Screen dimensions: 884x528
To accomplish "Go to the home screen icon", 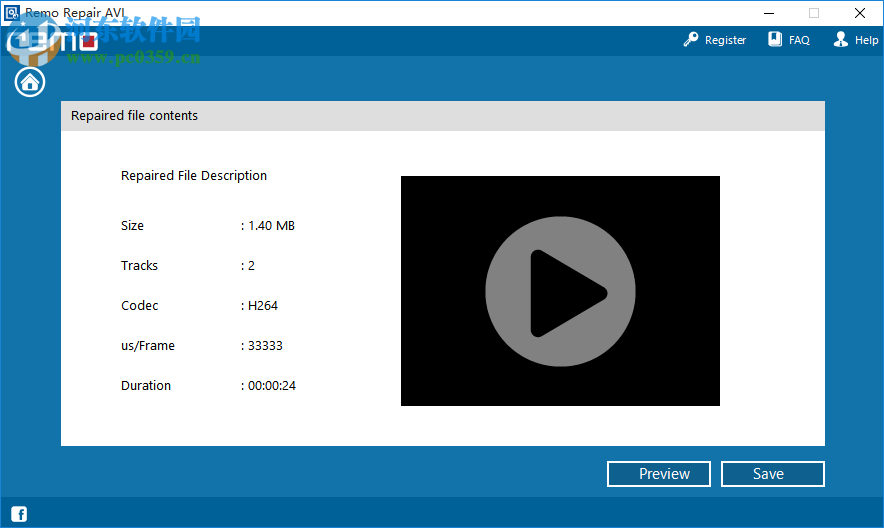I will coord(30,82).
